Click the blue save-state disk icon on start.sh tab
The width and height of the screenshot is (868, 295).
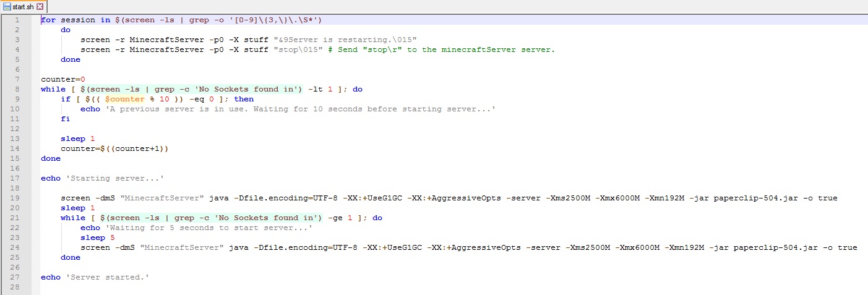pyautogui.click(x=7, y=6)
